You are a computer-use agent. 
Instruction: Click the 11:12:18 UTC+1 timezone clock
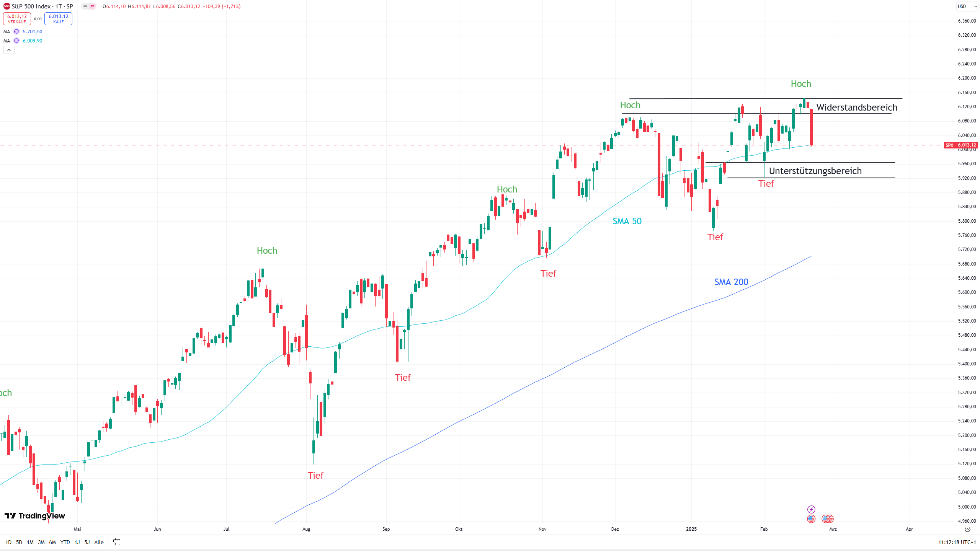coord(957,542)
